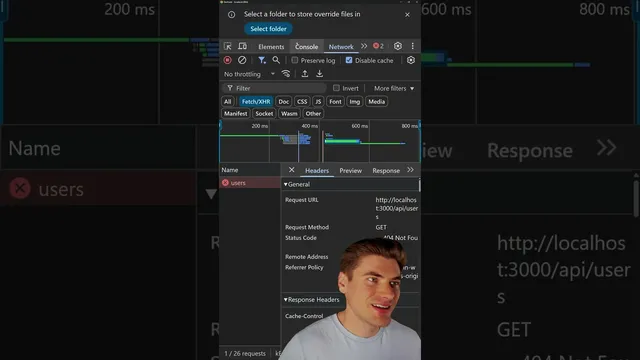The height and width of the screenshot is (360, 640).
Task: Dismiss the override folder info banner
Action: click(x=407, y=15)
